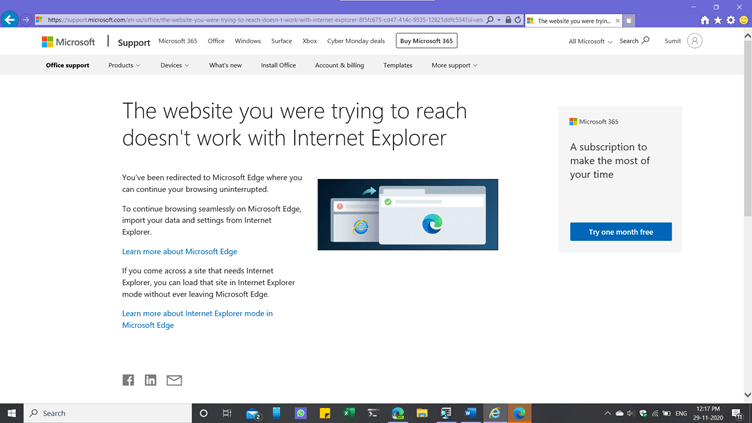Open Microsoft Edge orange-highlighted taskbar icon

point(519,413)
